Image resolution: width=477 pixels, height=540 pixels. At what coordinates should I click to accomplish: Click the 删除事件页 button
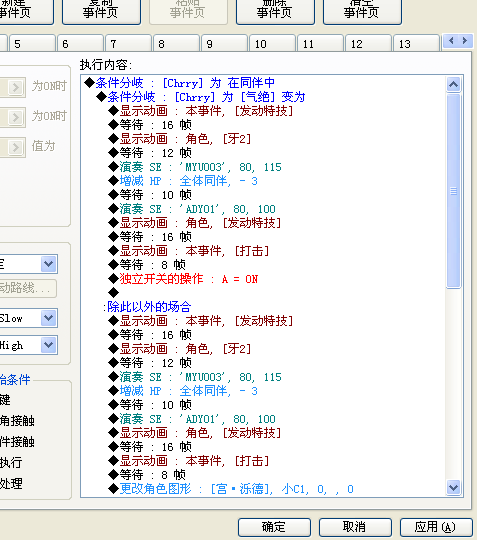(275, 12)
